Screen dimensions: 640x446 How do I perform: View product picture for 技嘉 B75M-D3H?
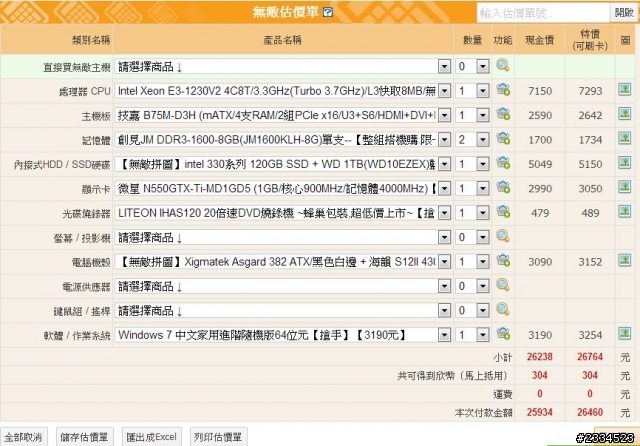[x=624, y=114]
